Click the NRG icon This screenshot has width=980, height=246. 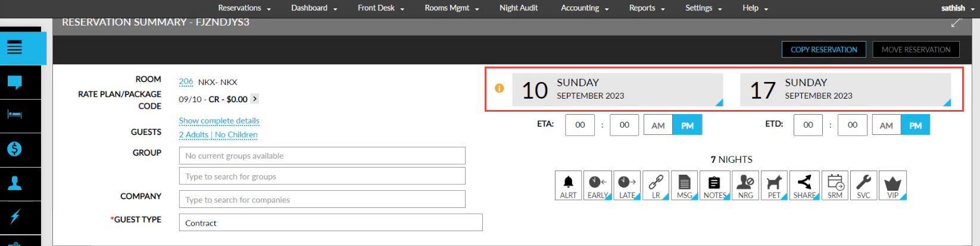tap(745, 186)
